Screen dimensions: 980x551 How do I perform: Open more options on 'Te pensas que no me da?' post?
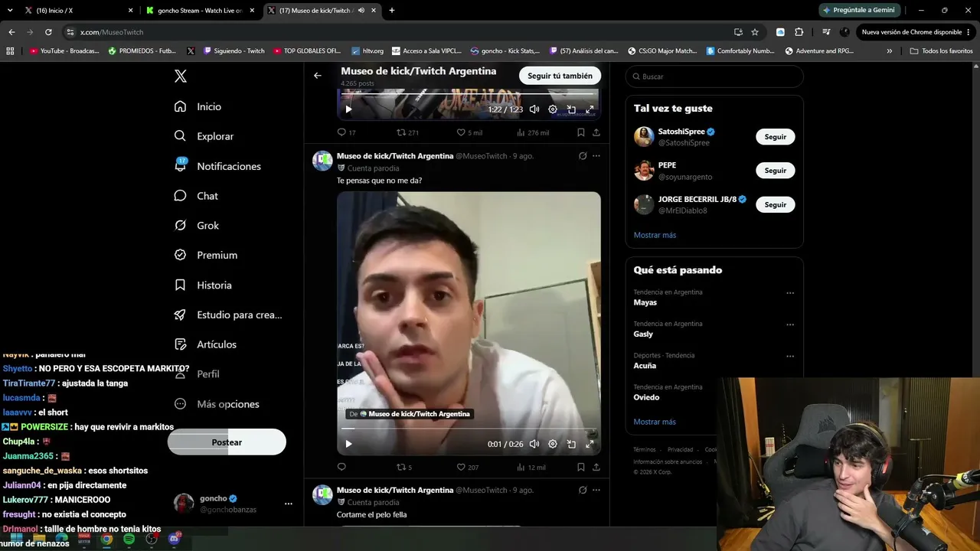tap(596, 156)
